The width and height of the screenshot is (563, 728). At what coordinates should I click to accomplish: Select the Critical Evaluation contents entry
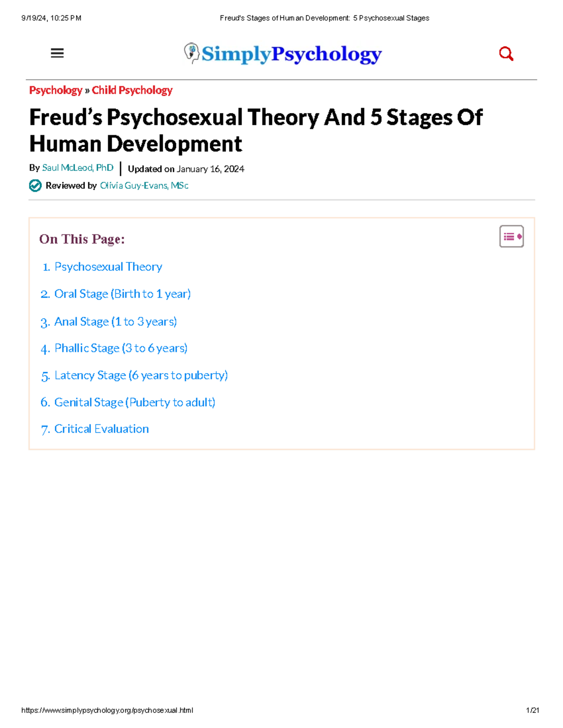(x=101, y=428)
